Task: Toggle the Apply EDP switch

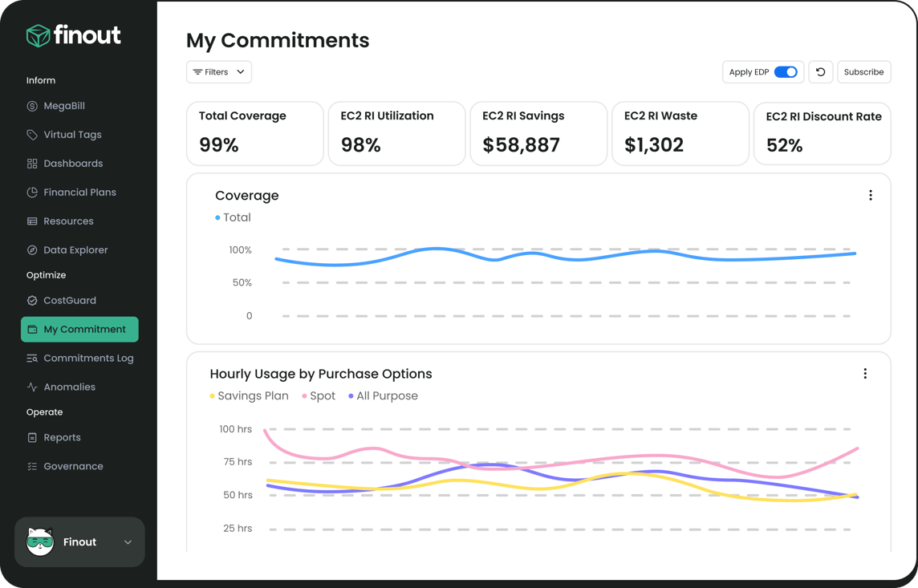Action: 786,72
